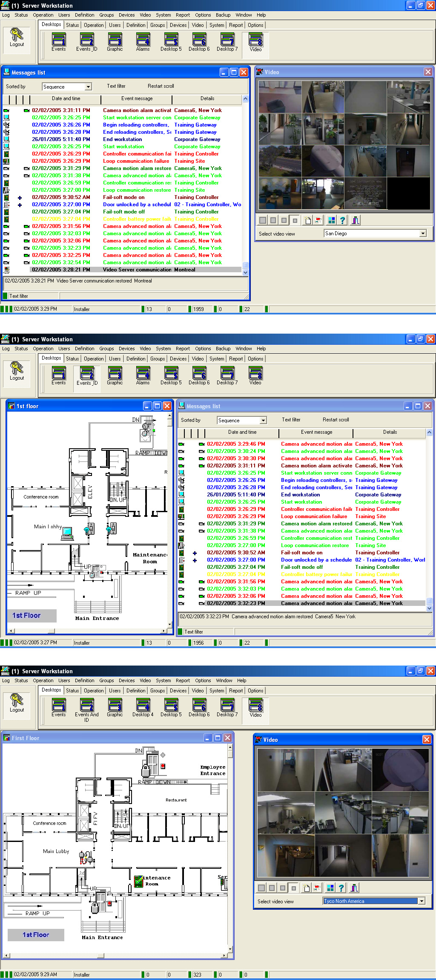This screenshot has height=980, width=436.
Task: Select the row dated 02/02/2005 3:28:21 PM
Action: click(123, 270)
